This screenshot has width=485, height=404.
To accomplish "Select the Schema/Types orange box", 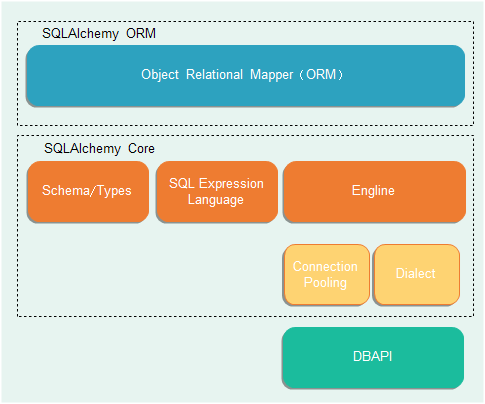I will (88, 192).
